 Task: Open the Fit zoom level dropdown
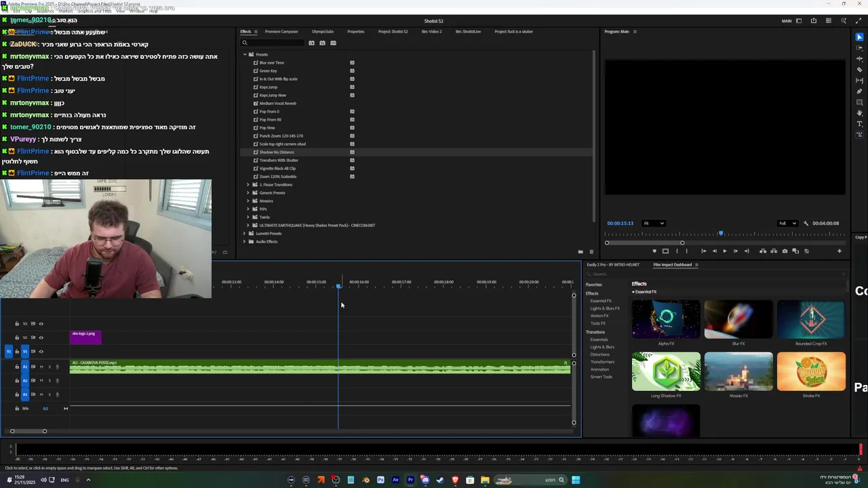tap(654, 223)
